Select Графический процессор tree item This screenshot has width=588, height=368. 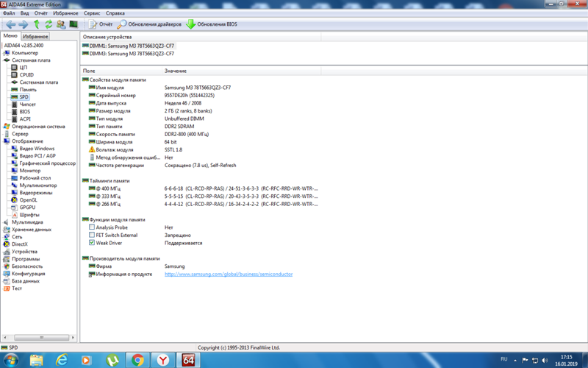click(x=48, y=163)
